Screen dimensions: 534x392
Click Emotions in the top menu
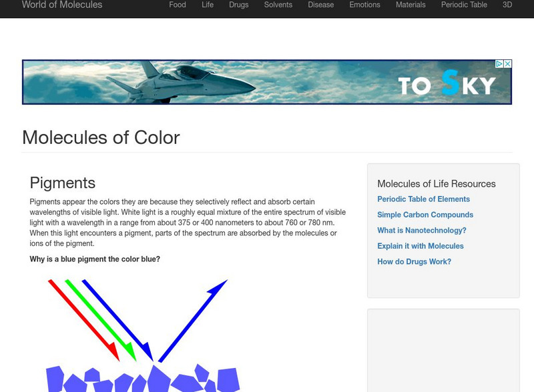[x=364, y=5]
